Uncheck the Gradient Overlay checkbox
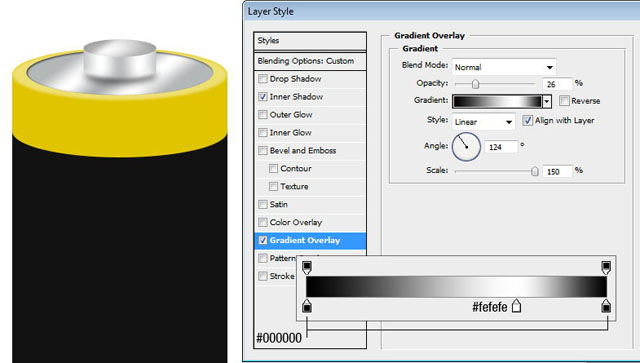 [x=263, y=241]
